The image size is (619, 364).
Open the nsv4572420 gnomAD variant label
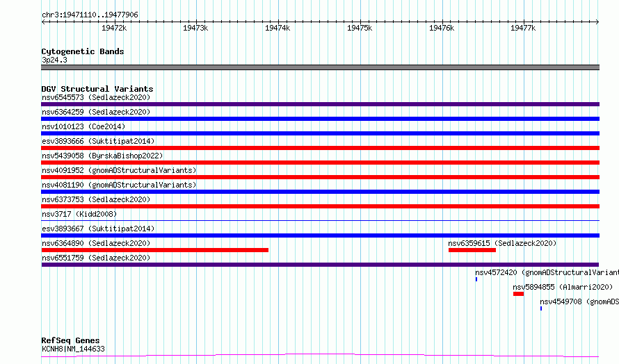pyautogui.click(x=547, y=272)
